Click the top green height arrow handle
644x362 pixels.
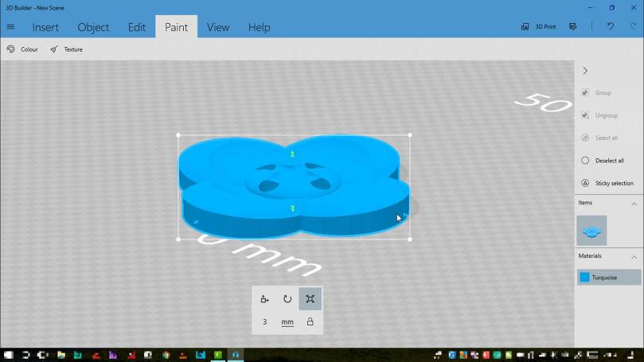292,154
